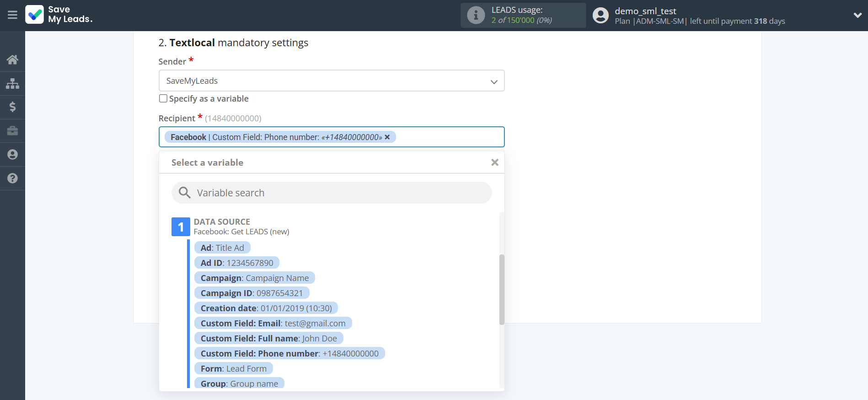
Task: Select variable Ad ID: 1234567890
Action: point(237,263)
